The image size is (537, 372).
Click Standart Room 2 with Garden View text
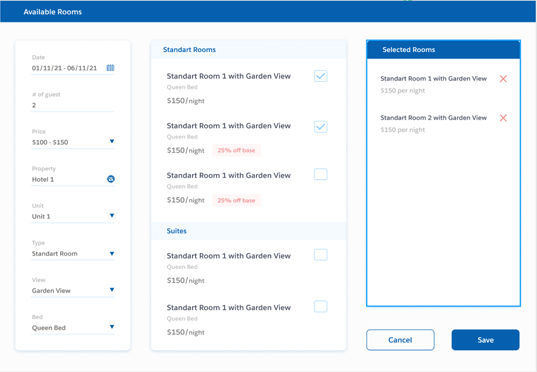coord(434,118)
